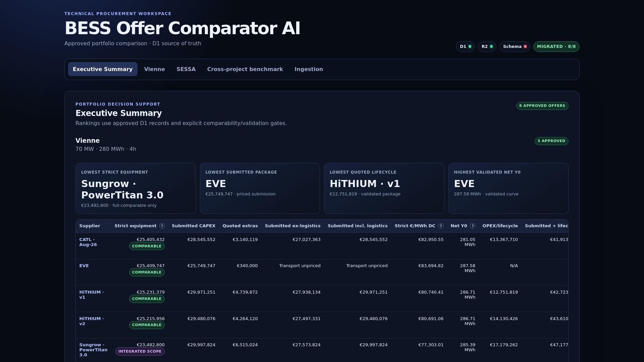Image resolution: width=644 pixels, height=362 pixels.
Task: Select the HiTHIUM · v2 supplier link
Action: (92, 321)
